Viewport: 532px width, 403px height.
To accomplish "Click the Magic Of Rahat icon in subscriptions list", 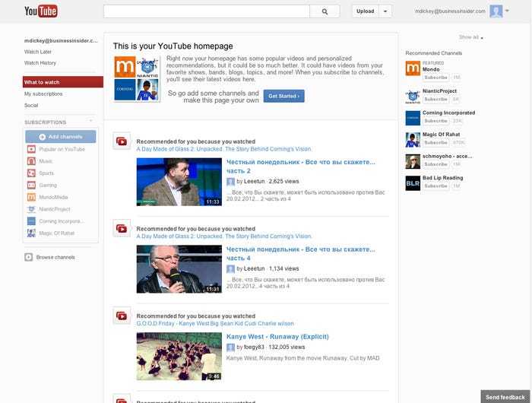I will (x=31, y=233).
